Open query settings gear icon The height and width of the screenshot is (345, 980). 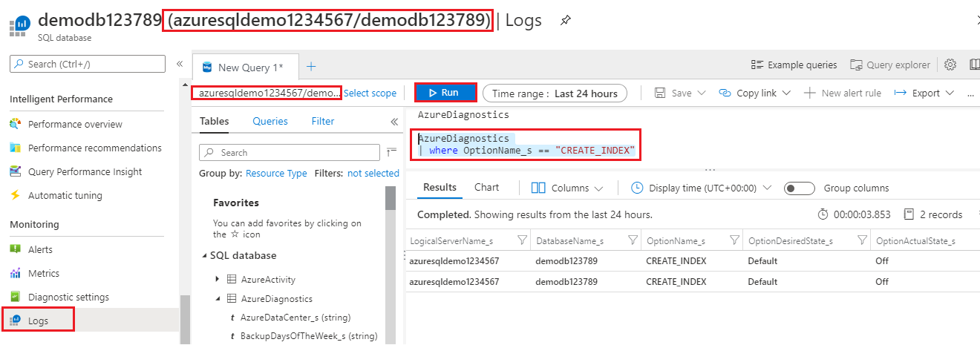(x=950, y=65)
